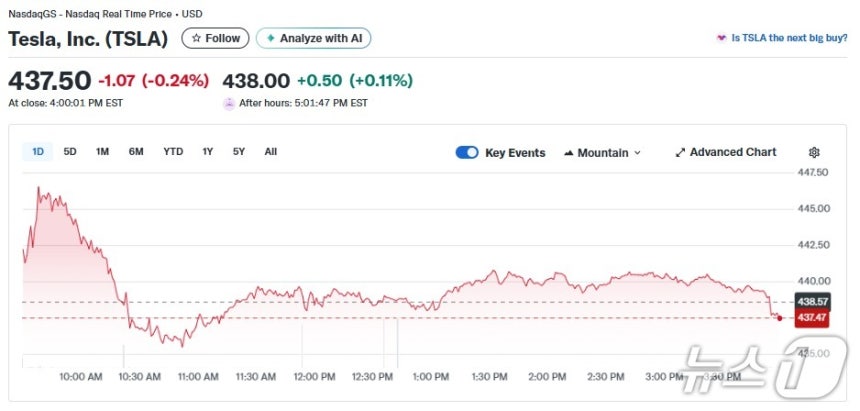This screenshot has width=860, height=411.
Task: Select the 1M chart range
Action: tap(102, 152)
